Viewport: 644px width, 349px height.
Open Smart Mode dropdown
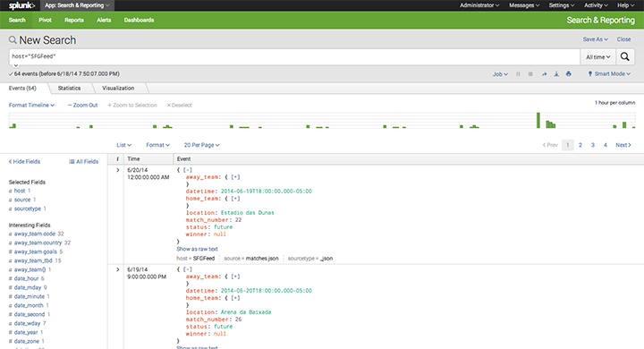click(x=609, y=74)
